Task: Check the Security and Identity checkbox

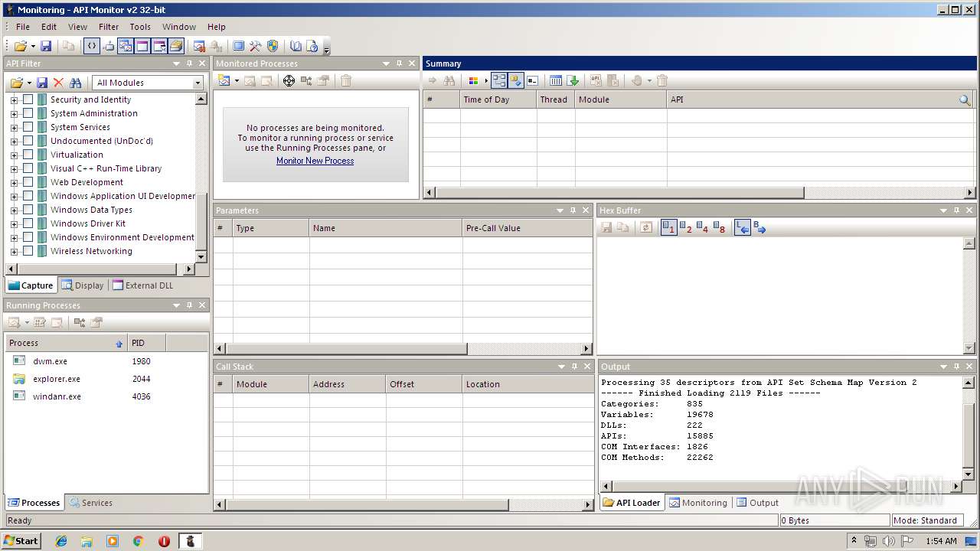Action: coord(28,99)
